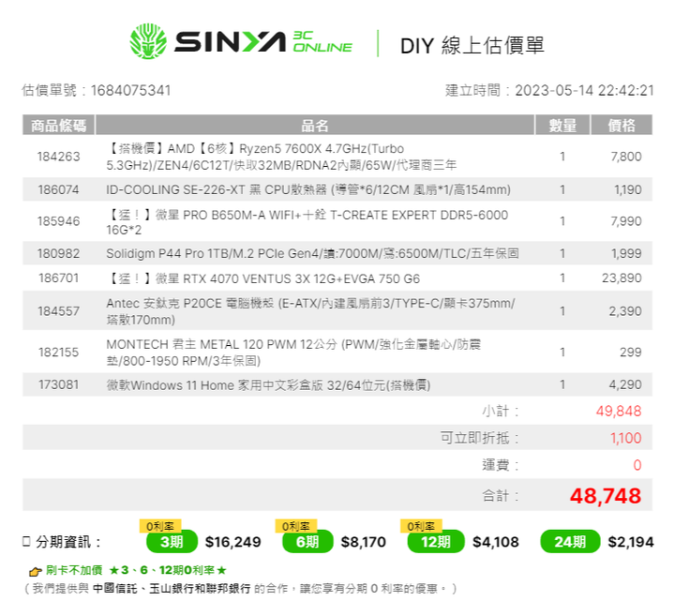This screenshot has width=675, height=616.
Task: Click the 刷卡不加價 3、6、12期0利率 notice
Action: [136, 570]
